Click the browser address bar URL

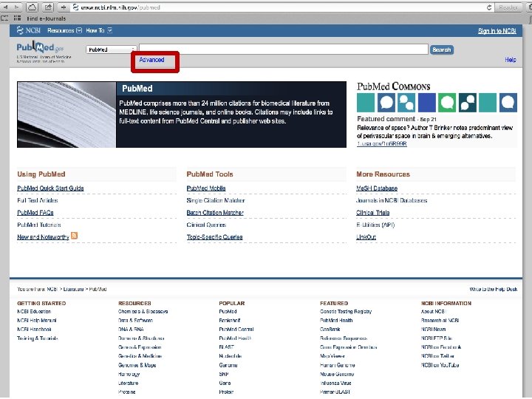[x=120, y=7]
